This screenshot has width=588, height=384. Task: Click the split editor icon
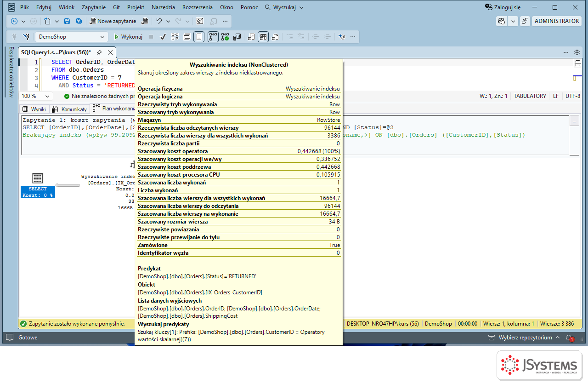point(578,63)
